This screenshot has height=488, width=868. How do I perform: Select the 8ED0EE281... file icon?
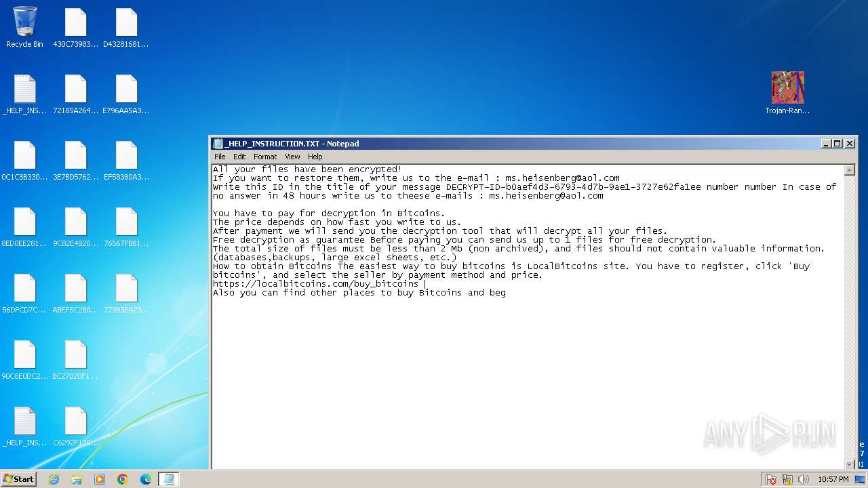pyautogui.click(x=24, y=226)
